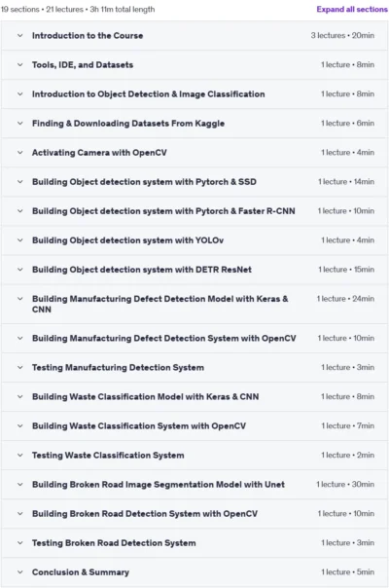Screen dimensions: 389x588
Task: Expand chevron for Pytorch & SSD section
Action: (20, 182)
